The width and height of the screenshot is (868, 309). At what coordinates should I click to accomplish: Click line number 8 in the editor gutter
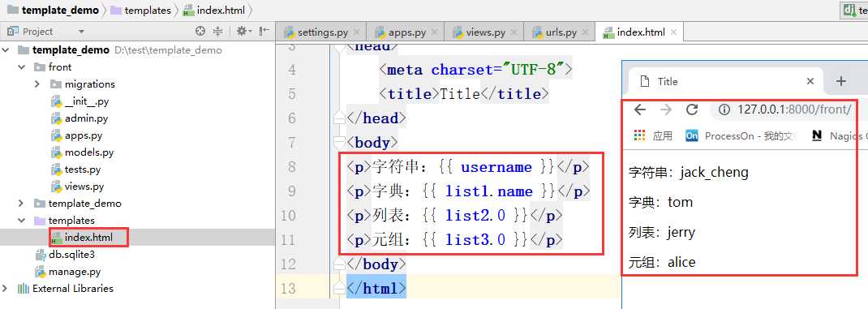click(x=292, y=167)
